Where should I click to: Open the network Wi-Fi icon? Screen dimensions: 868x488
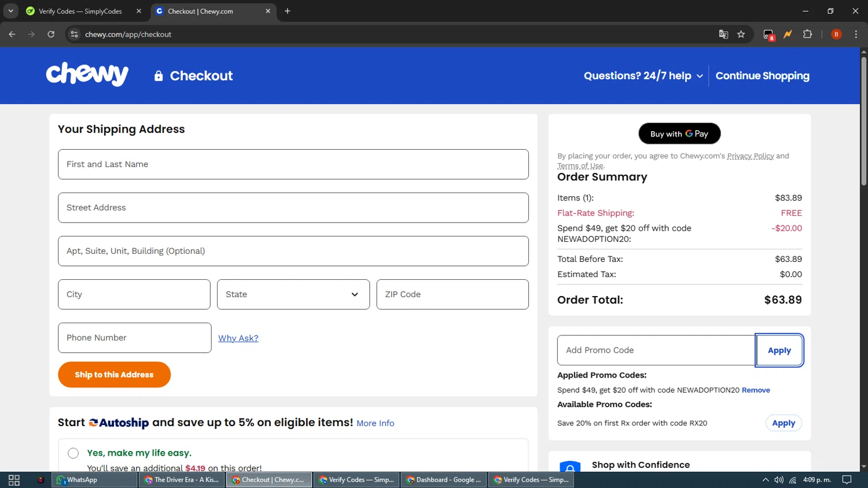(793, 480)
